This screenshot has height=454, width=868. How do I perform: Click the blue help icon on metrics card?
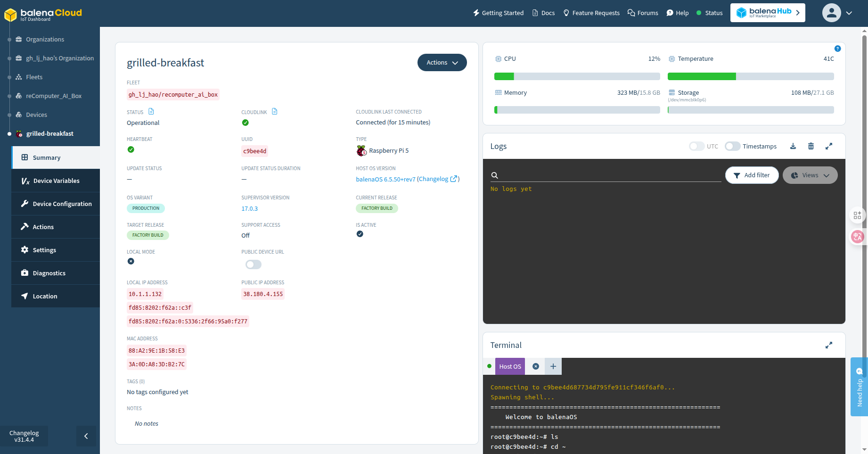tap(837, 49)
